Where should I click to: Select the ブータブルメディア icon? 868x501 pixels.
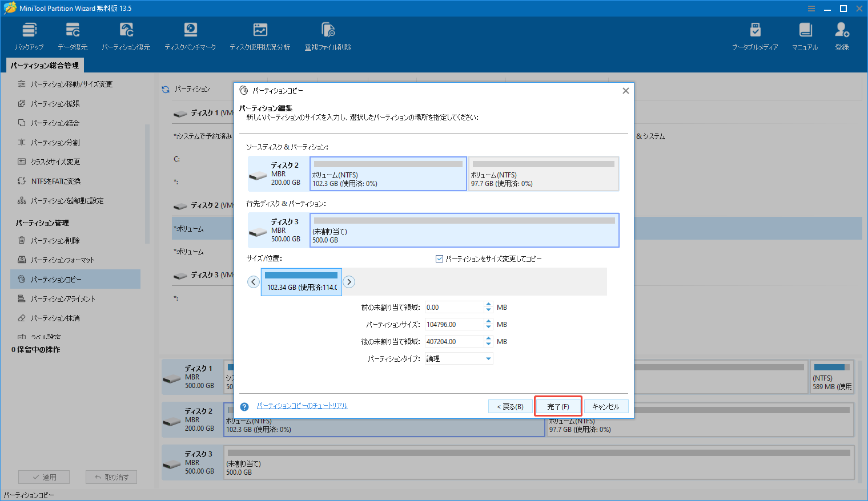click(755, 34)
